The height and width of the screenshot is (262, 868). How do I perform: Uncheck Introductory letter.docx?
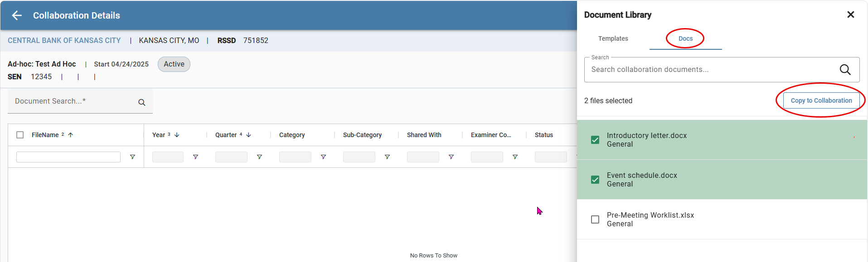595,140
